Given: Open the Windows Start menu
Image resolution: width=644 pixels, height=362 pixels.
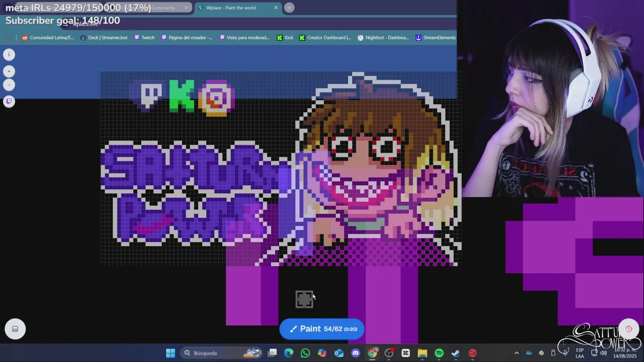Looking at the screenshot, I should (171, 353).
